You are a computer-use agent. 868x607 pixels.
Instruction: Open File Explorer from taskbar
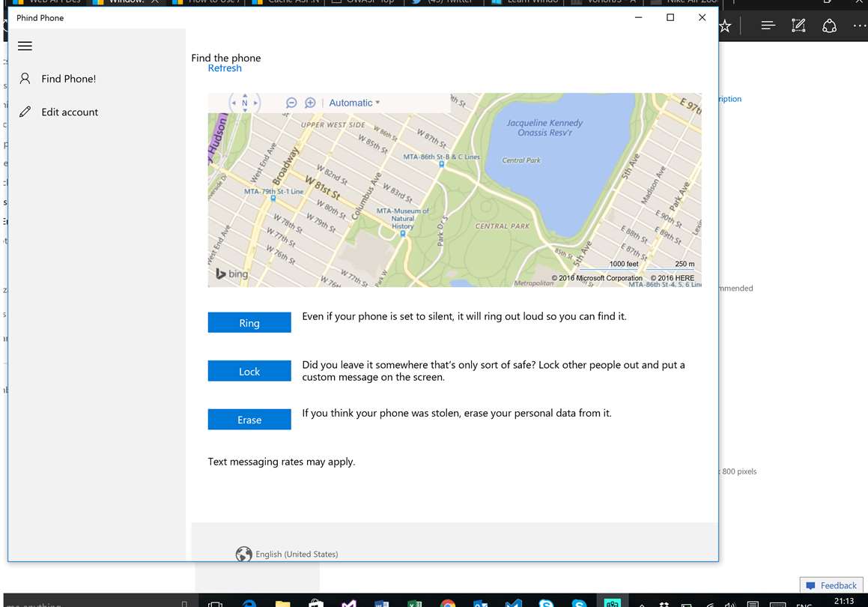tap(282, 604)
